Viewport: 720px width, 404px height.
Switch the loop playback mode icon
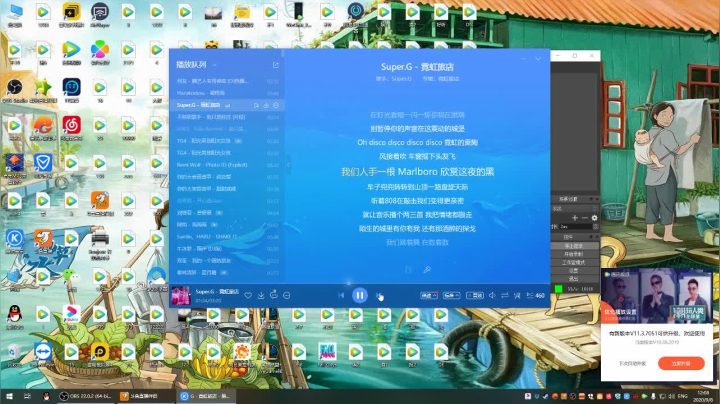click(x=505, y=295)
